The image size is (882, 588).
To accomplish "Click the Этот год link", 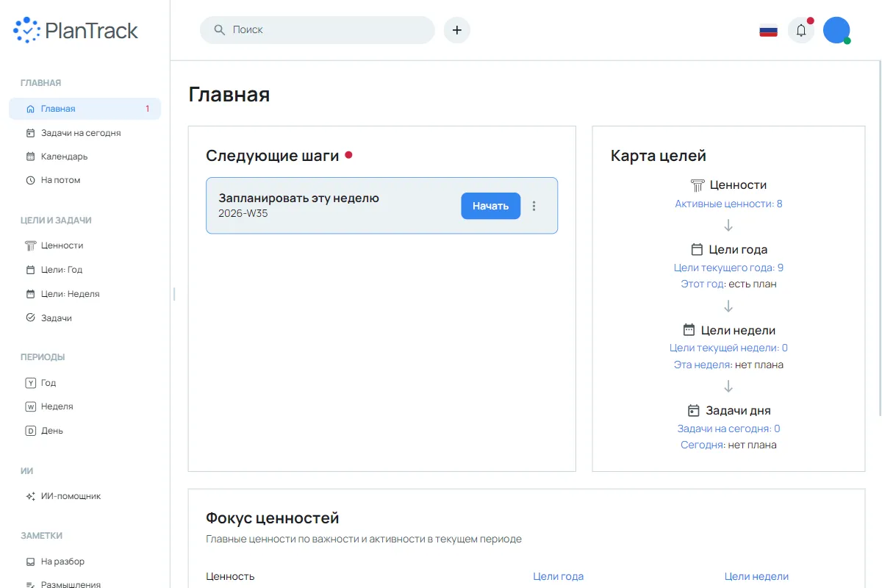I will click(x=703, y=284).
